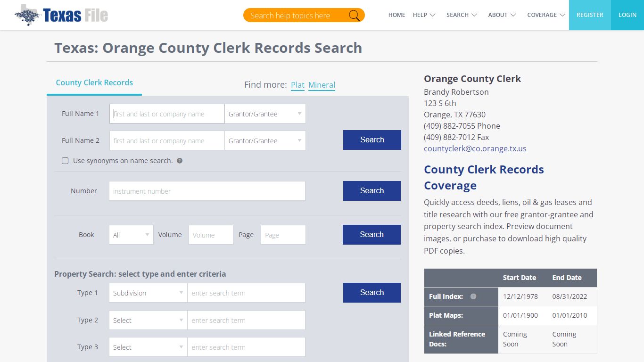This screenshot has height=362, width=644.
Task: Follow the Plat link
Action: pos(297,85)
